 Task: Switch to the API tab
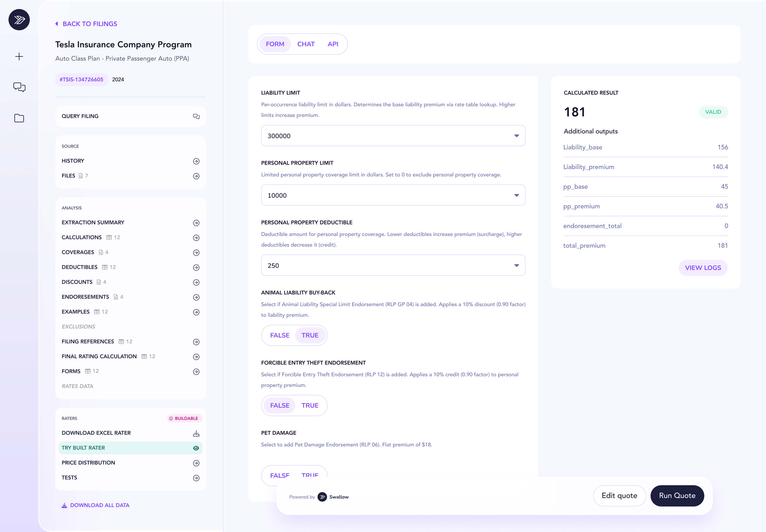(x=333, y=44)
